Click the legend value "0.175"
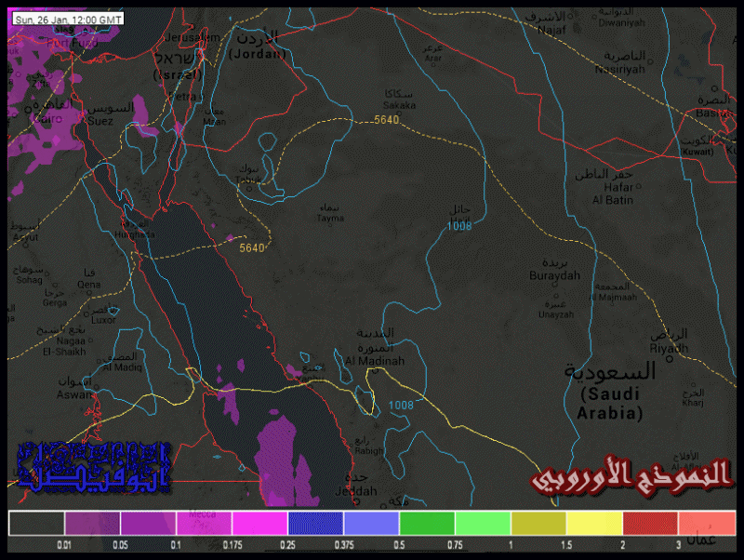The width and height of the screenshot is (744, 560). tap(232, 545)
